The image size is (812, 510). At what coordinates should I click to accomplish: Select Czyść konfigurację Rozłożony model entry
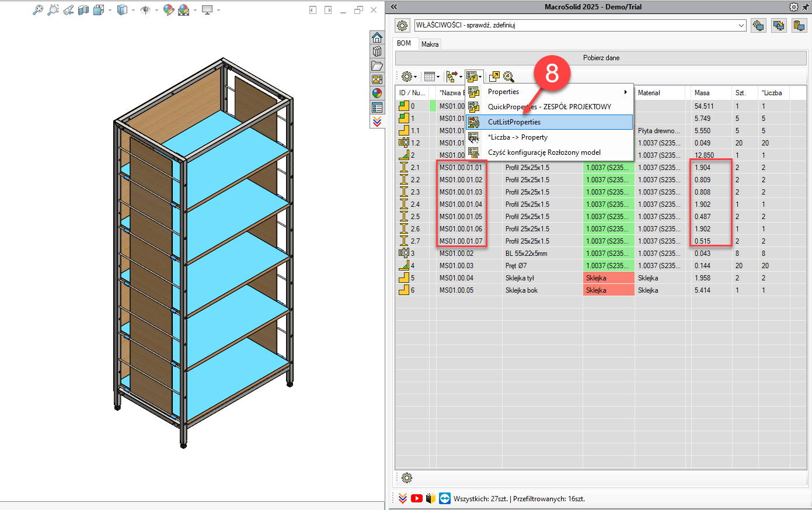click(x=549, y=152)
